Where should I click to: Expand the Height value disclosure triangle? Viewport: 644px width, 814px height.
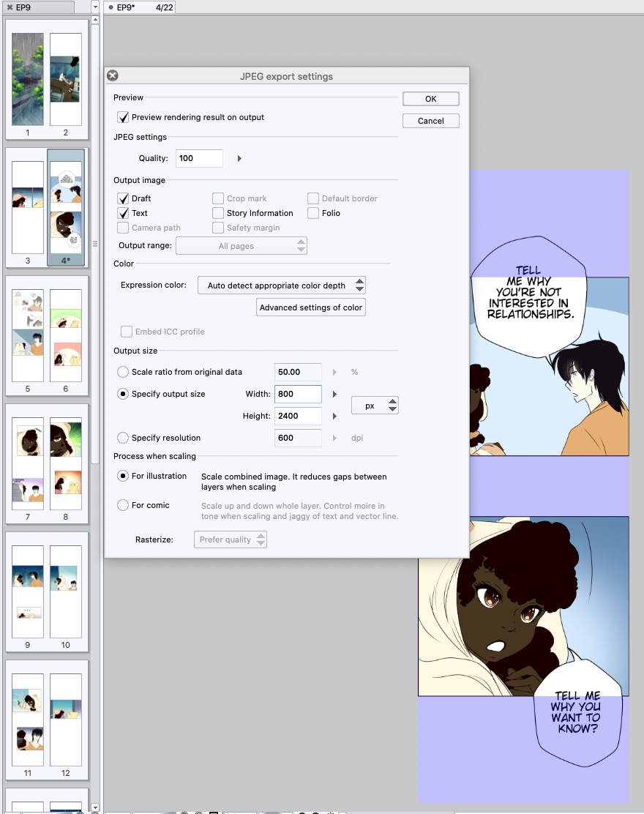[x=334, y=416]
